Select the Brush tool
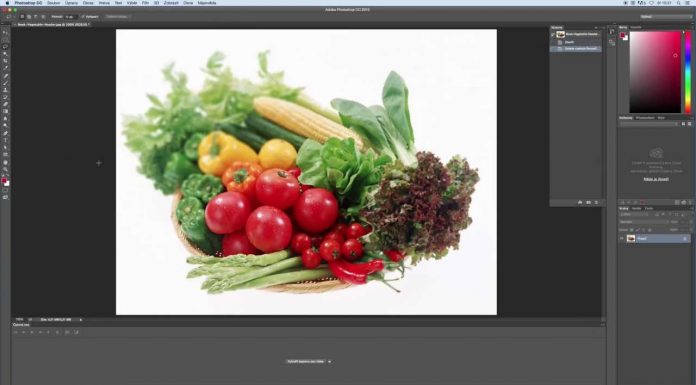This screenshot has width=696, height=385. pos(5,83)
